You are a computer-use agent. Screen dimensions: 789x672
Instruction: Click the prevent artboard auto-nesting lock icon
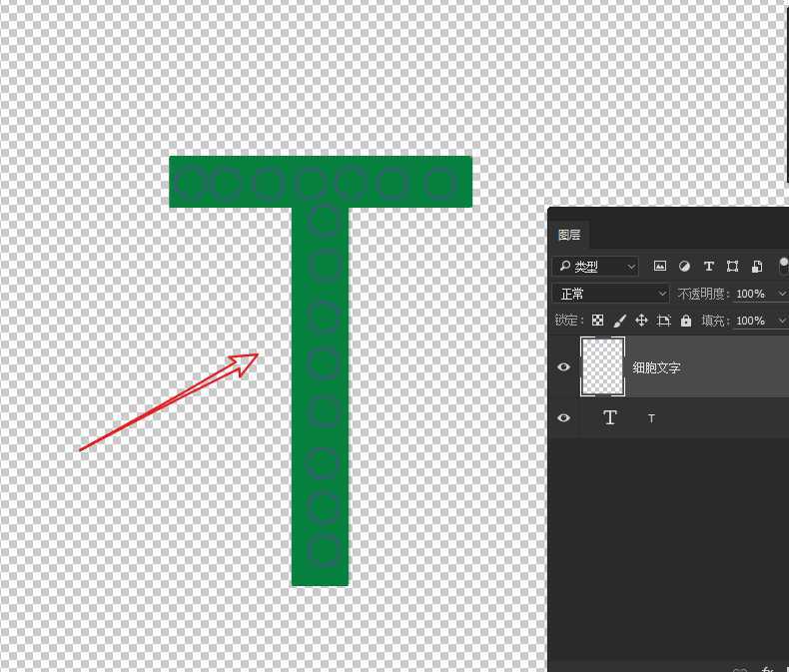coord(664,321)
